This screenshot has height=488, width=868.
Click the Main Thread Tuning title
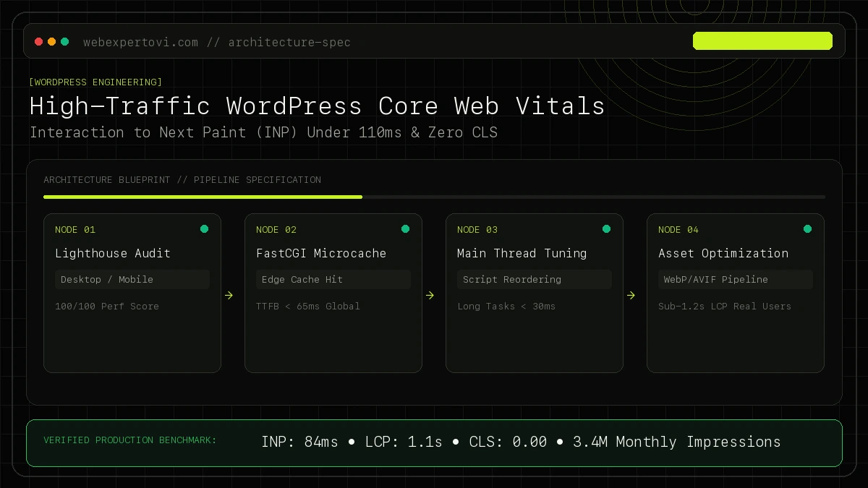(x=522, y=253)
